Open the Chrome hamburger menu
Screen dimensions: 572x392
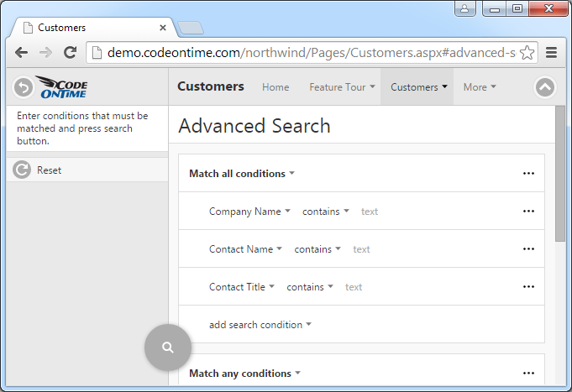point(552,52)
